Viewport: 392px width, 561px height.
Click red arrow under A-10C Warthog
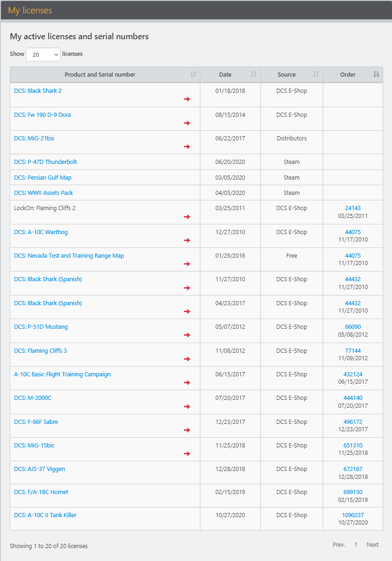(187, 241)
